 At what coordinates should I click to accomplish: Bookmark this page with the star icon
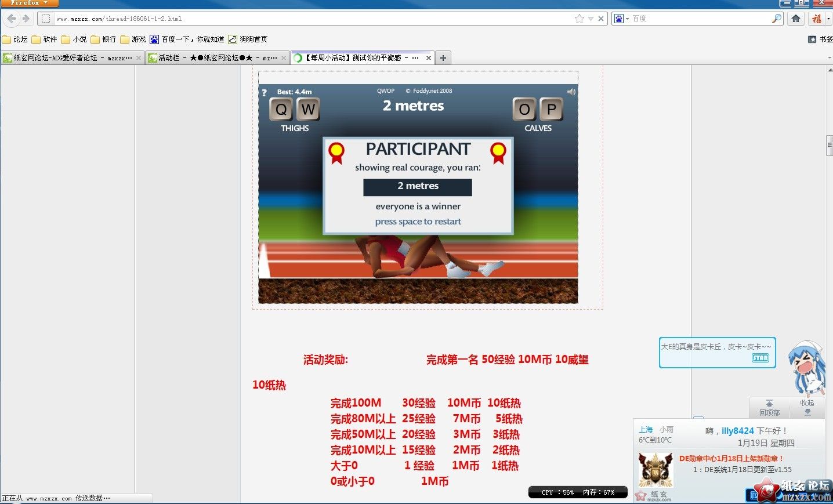pyautogui.click(x=579, y=19)
